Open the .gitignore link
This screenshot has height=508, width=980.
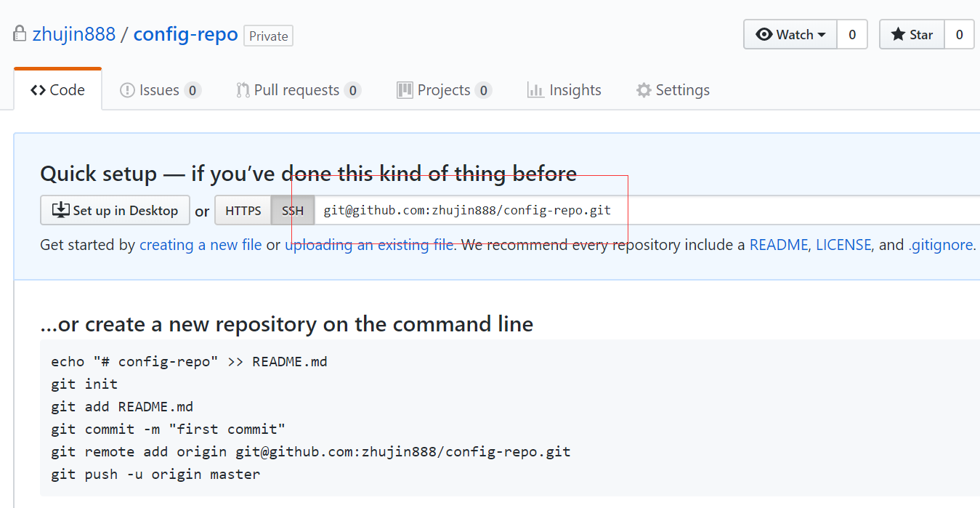[940, 245]
